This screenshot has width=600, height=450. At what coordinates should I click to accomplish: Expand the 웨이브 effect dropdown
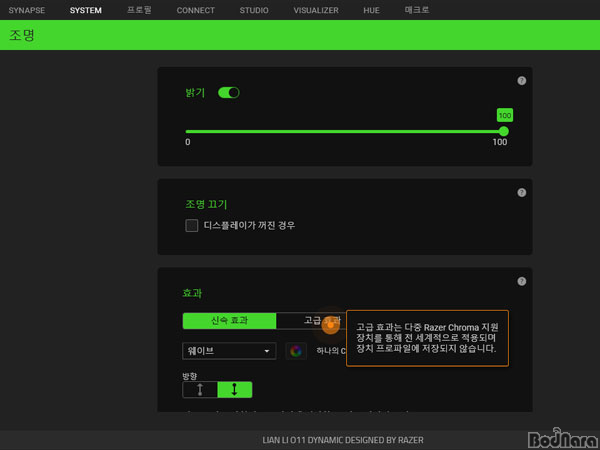(x=229, y=351)
